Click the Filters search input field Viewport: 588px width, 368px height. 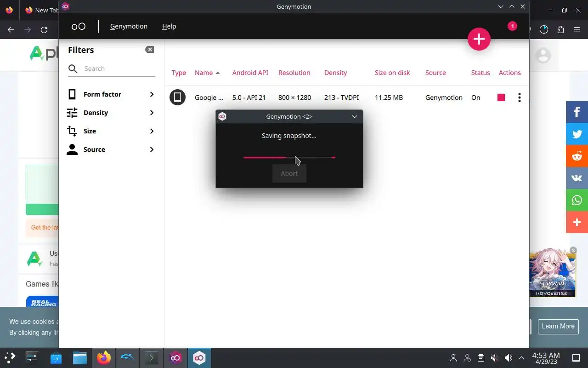point(119,69)
